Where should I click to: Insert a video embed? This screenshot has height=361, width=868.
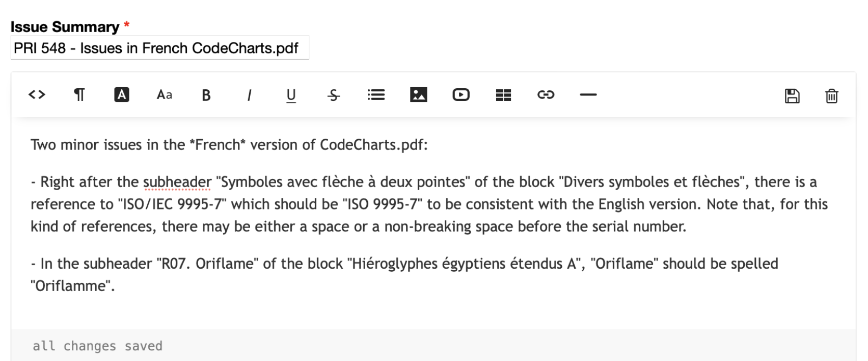pyautogui.click(x=461, y=95)
